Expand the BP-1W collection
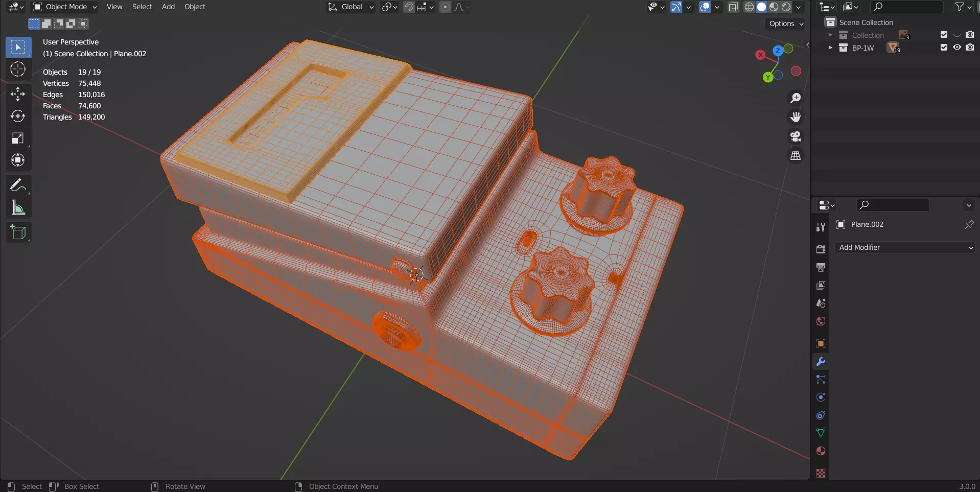The width and height of the screenshot is (980, 492). (x=830, y=48)
